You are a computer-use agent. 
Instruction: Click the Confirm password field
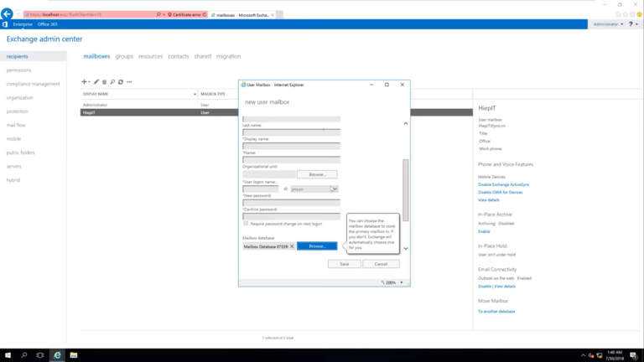click(x=291, y=216)
